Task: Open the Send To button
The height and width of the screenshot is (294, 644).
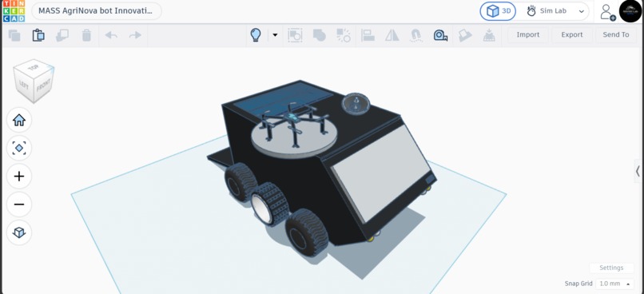Action: click(616, 35)
